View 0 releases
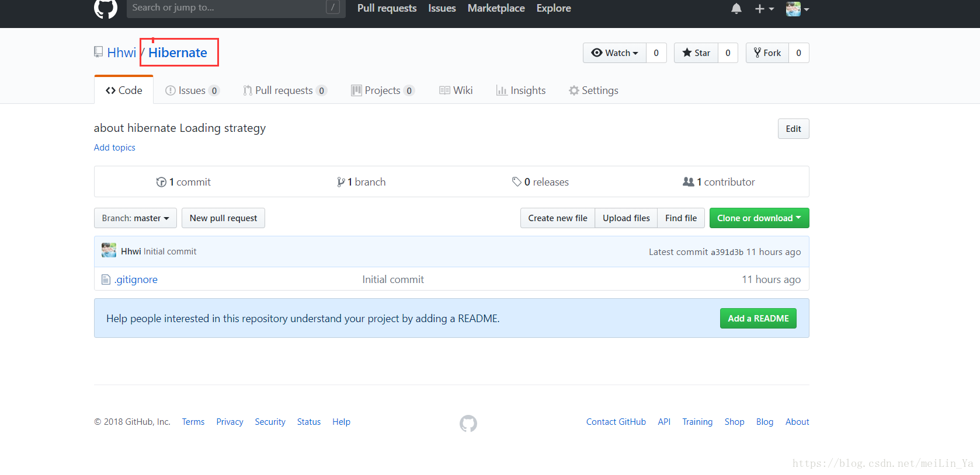The image size is (980, 475). pyautogui.click(x=540, y=182)
